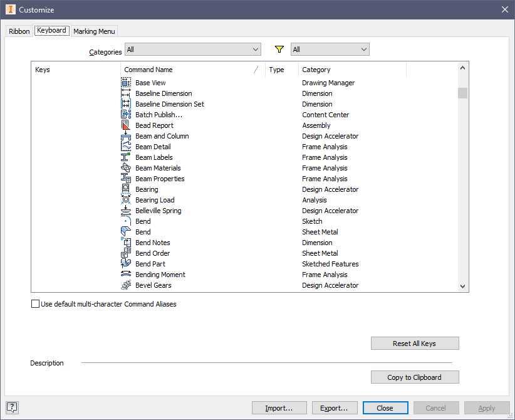The image size is (515, 420).
Task: Click the Beam Detail icon
Action: [x=126, y=147]
